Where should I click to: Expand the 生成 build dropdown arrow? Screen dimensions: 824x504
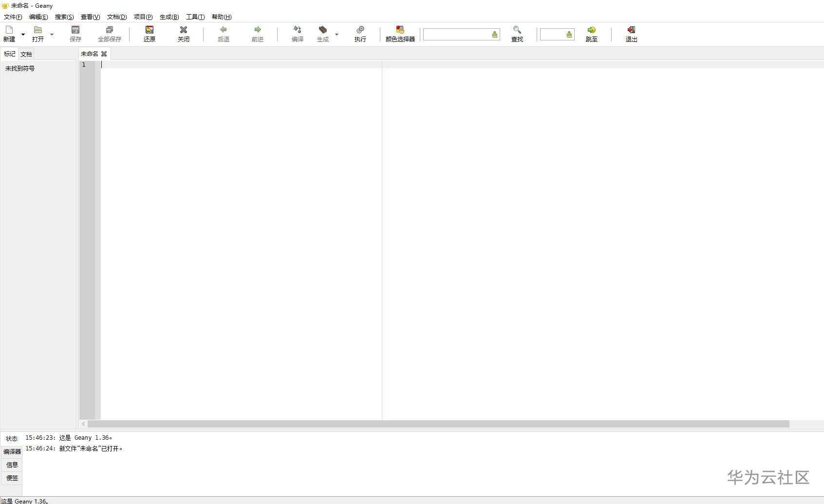point(337,35)
